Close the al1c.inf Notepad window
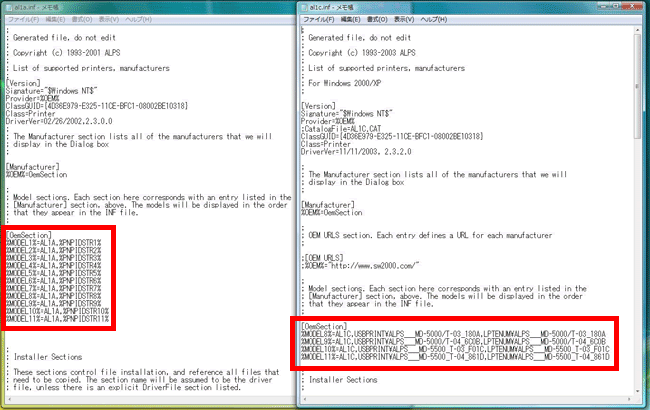The width and height of the screenshot is (650, 410). point(633,6)
